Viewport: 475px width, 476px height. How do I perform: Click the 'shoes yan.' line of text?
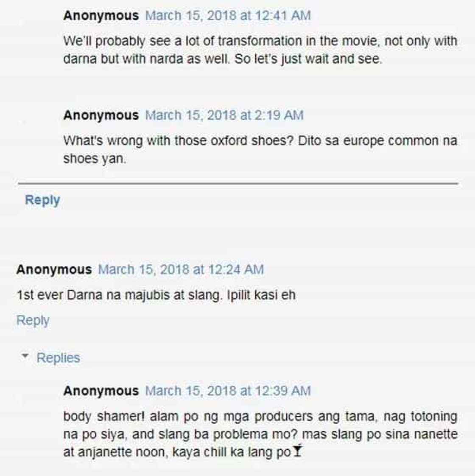pos(95,159)
